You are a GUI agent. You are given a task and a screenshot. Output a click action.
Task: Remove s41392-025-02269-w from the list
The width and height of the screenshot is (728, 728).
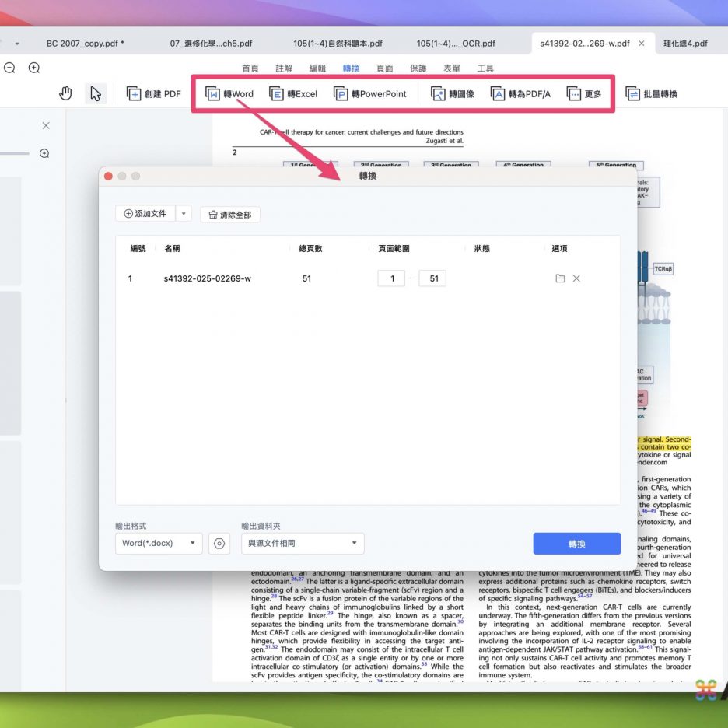(x=576, y=278)
